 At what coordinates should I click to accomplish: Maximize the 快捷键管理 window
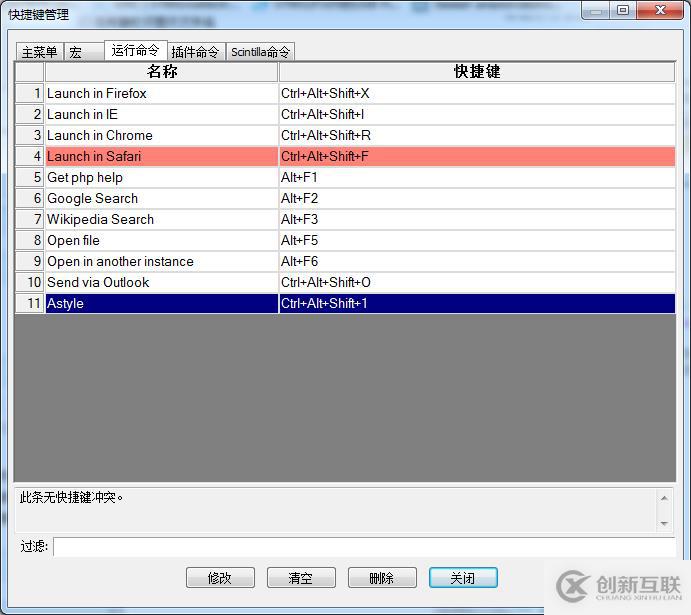(x=623, y=10)
